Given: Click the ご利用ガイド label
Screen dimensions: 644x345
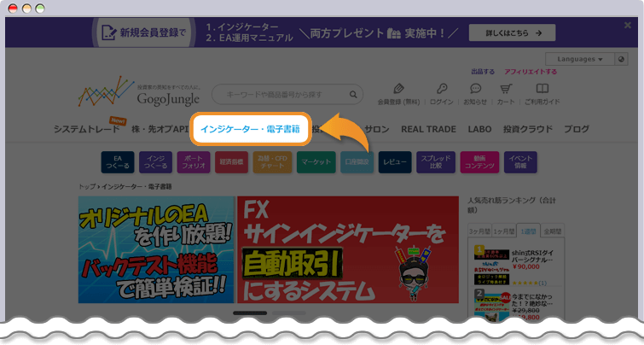Looking at the screenshot, I should 542,102.
